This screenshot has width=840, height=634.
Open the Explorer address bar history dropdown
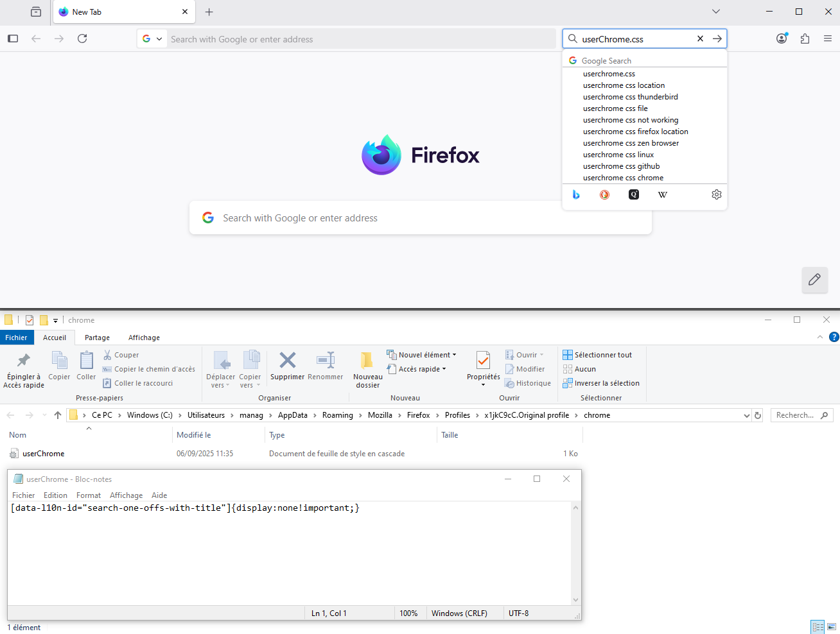(x=746, y=415)
